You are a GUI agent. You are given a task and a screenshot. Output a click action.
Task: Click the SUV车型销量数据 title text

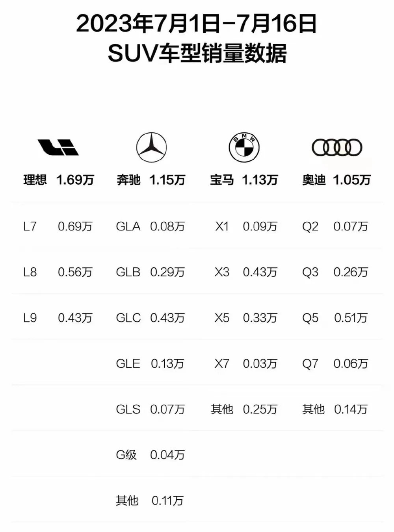197,53
